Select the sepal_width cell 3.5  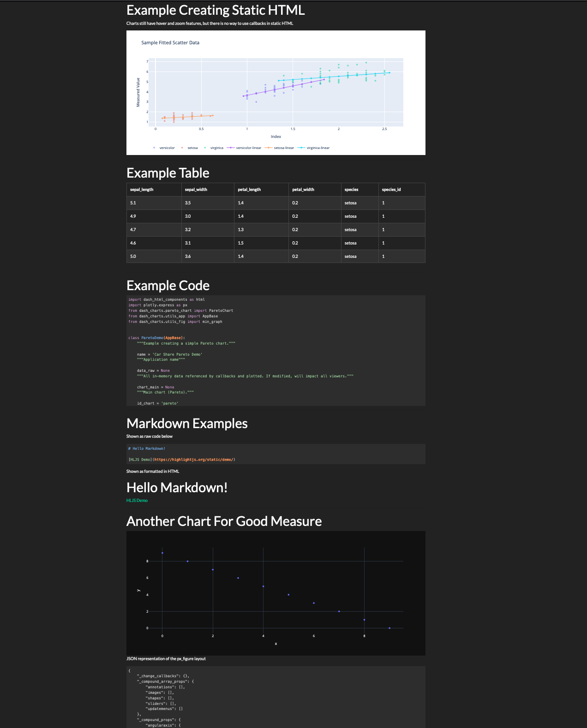(208, 203)
